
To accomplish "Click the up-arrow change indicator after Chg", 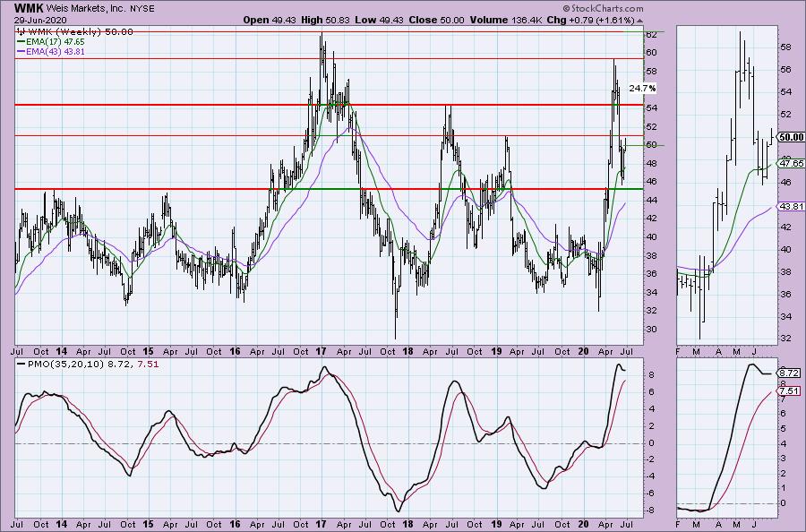I will pyautogui.click(x=639, y=21).
